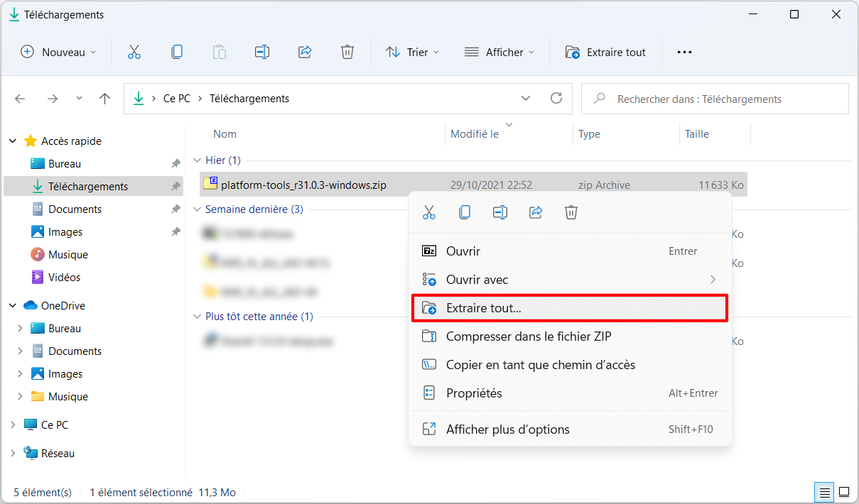This screenshot has height=504, width=859.
Task: Click the zip file icon for platform-tools
Action: click(210, 184)
